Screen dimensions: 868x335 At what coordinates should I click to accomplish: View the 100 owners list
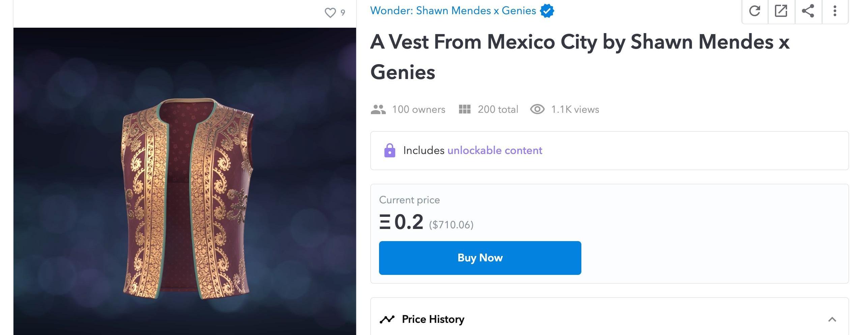click(418, 109)
